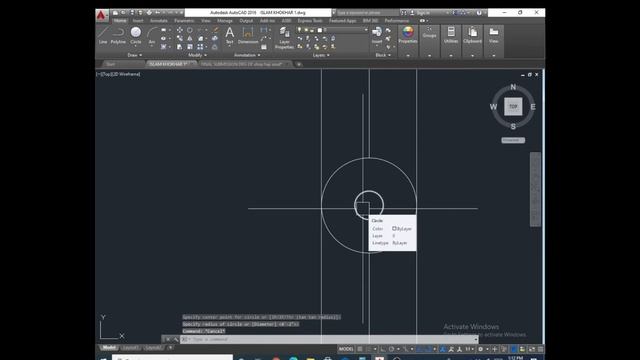This screenshot has height=360, width=640.
Task: Select the Arc tool
Action: pos(152,35)
